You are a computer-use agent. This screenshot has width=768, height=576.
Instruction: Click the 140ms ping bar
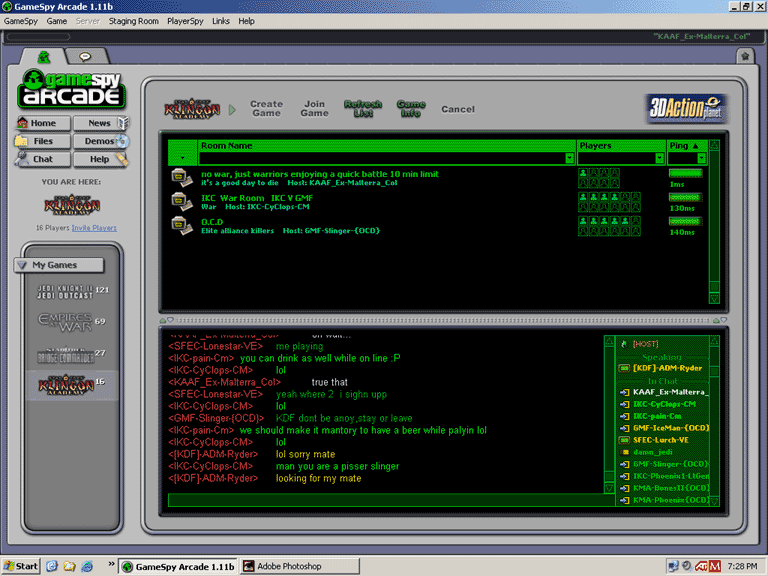click(686, 221)
